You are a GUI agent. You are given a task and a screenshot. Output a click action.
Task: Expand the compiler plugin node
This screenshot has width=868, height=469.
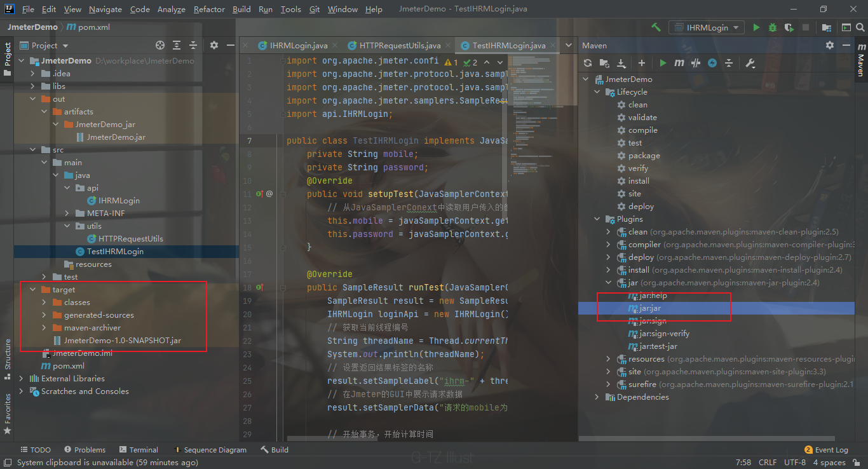click(608, 245)
